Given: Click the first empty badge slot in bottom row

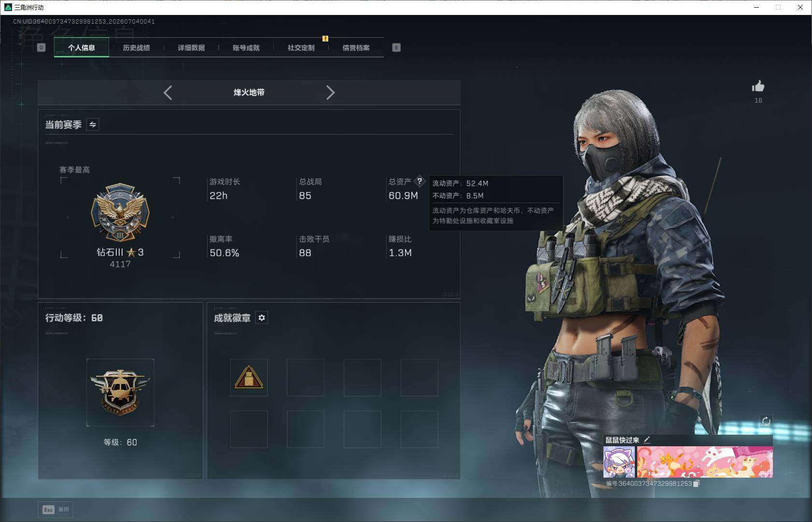Looking at the screenshot, I should coord(249,429).
